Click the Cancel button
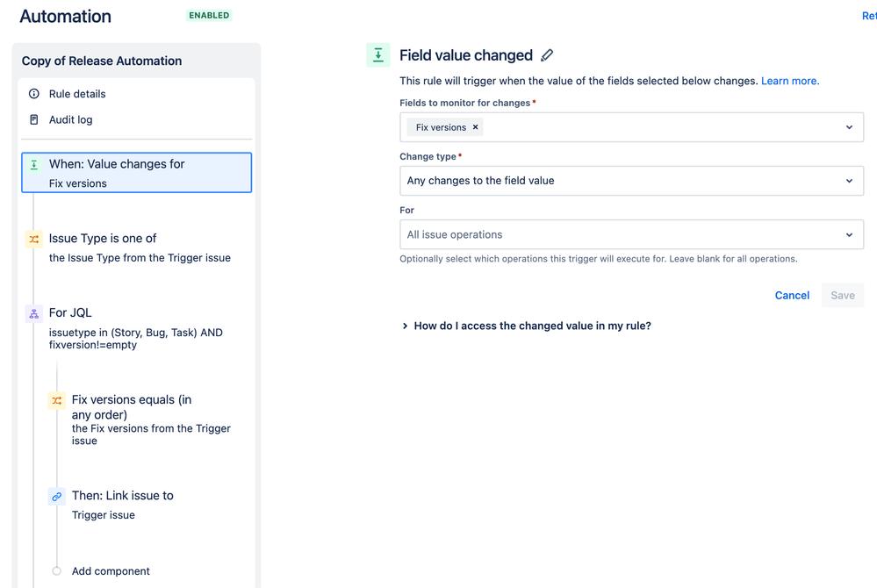 (x=792, y=295)
